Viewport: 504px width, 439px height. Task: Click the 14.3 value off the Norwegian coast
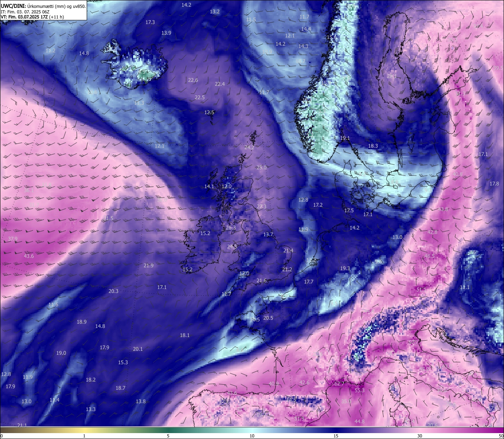pyautogui.click(x=303, y=46)
